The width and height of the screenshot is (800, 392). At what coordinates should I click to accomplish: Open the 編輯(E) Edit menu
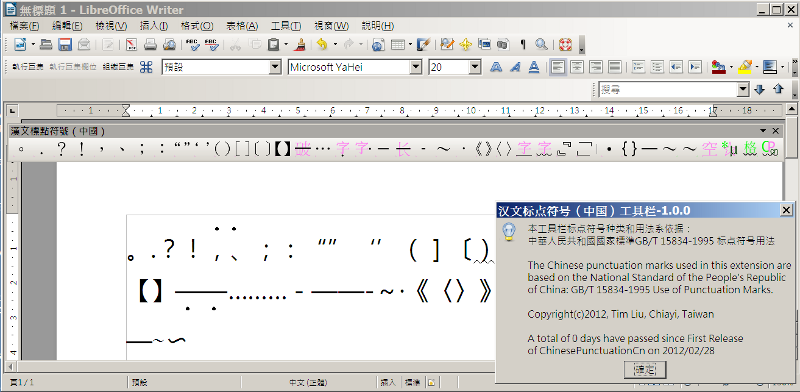67,26
